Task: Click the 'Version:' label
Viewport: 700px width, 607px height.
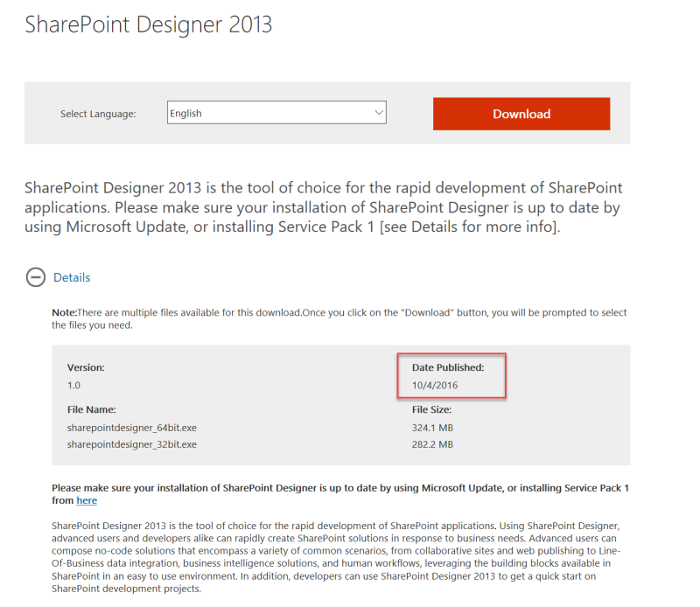Action: [x=86, y=367]
